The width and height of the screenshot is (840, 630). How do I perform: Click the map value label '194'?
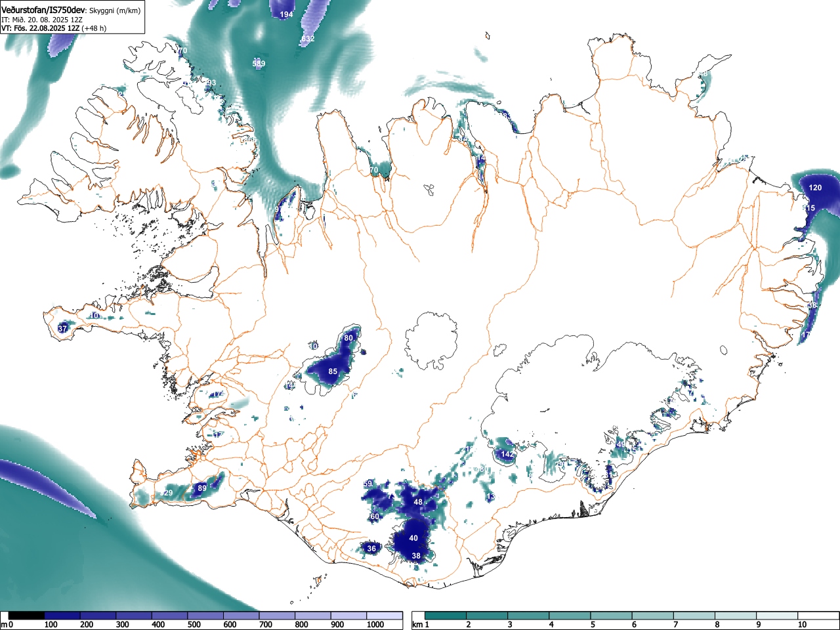[286, 14]
